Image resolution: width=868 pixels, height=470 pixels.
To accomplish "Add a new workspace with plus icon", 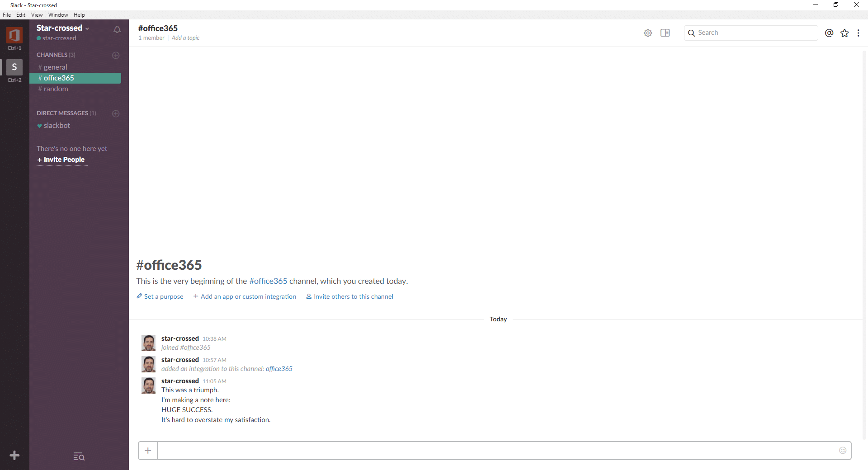I will (14, 455).
